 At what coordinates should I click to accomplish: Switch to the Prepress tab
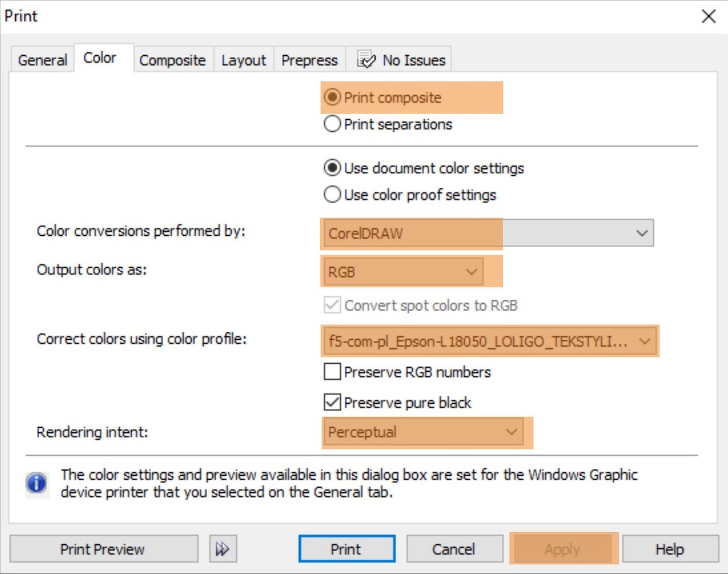(309, 60)
